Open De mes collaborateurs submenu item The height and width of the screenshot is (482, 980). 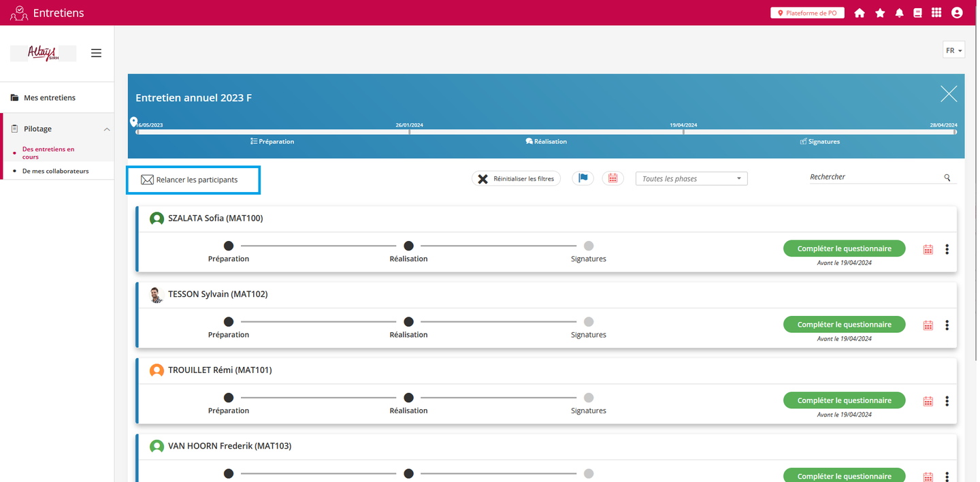[x=55, y=172]
